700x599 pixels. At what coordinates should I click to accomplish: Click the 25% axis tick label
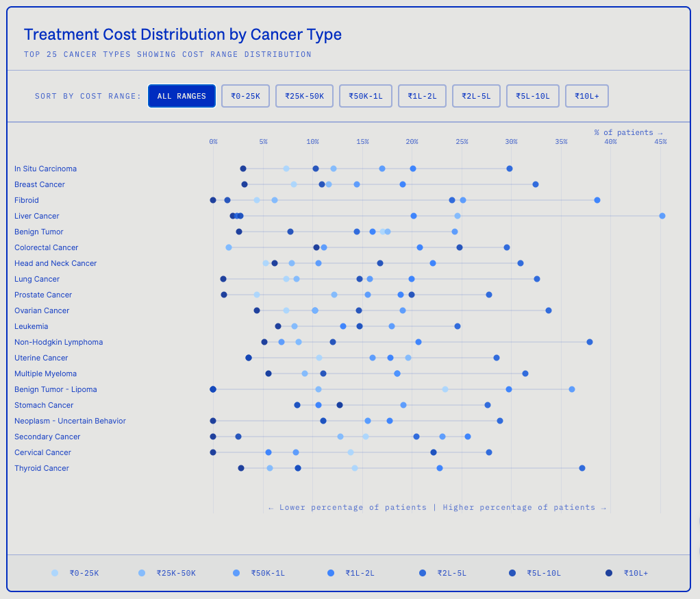(462, 142)
